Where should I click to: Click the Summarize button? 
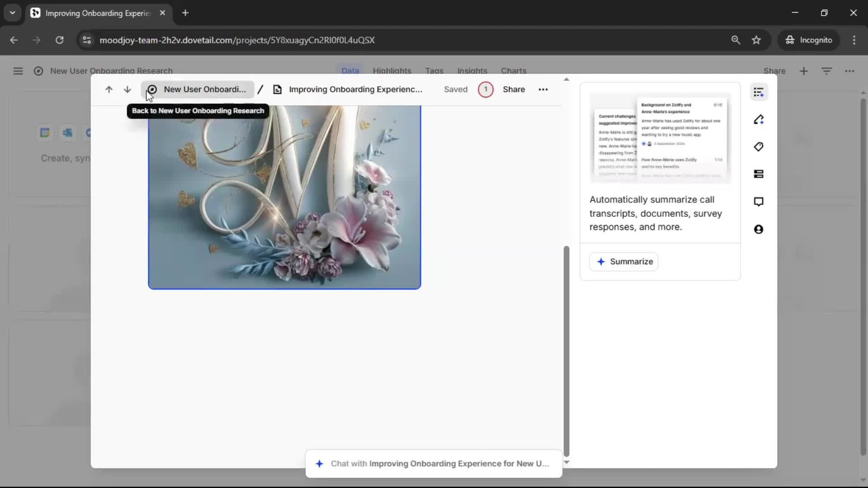[x=624, y=262]
